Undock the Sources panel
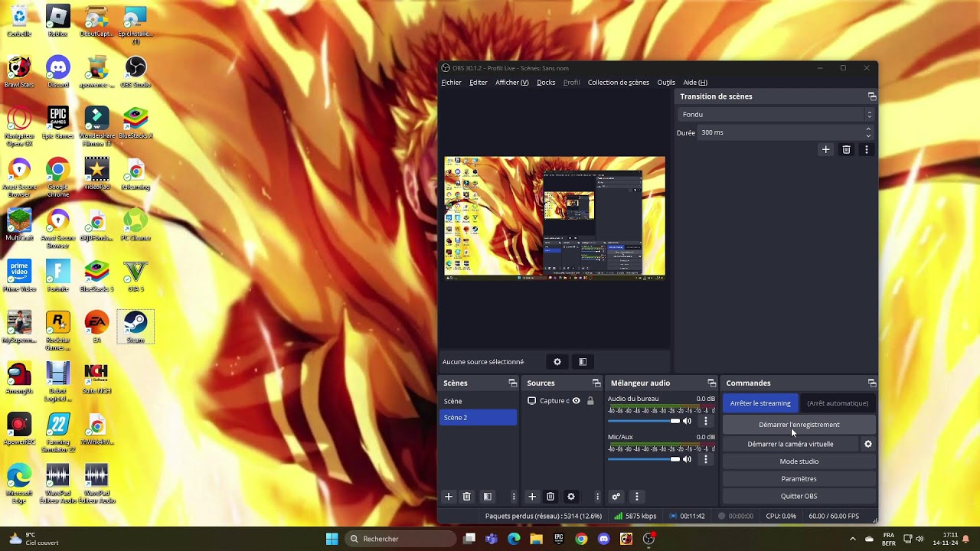Screen dimensions: 980x551 596,383
